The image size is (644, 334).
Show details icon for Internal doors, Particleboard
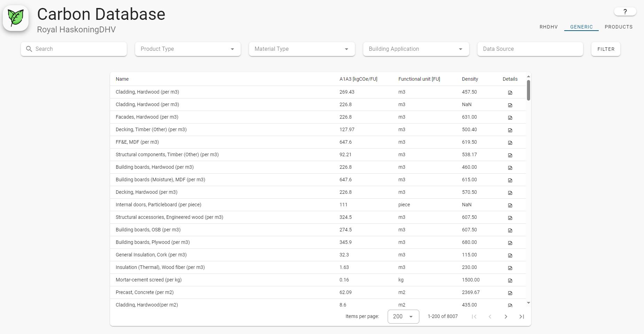tap(510, 205)
